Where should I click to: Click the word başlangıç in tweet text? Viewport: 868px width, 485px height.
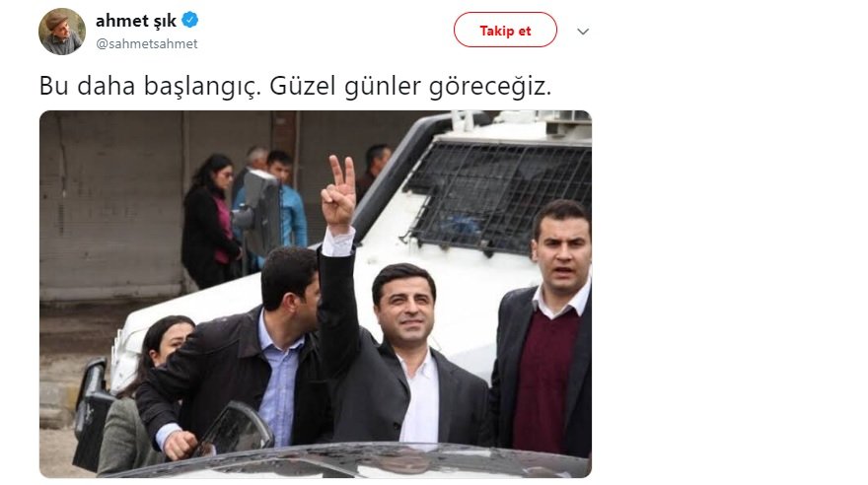pos(202,87)
